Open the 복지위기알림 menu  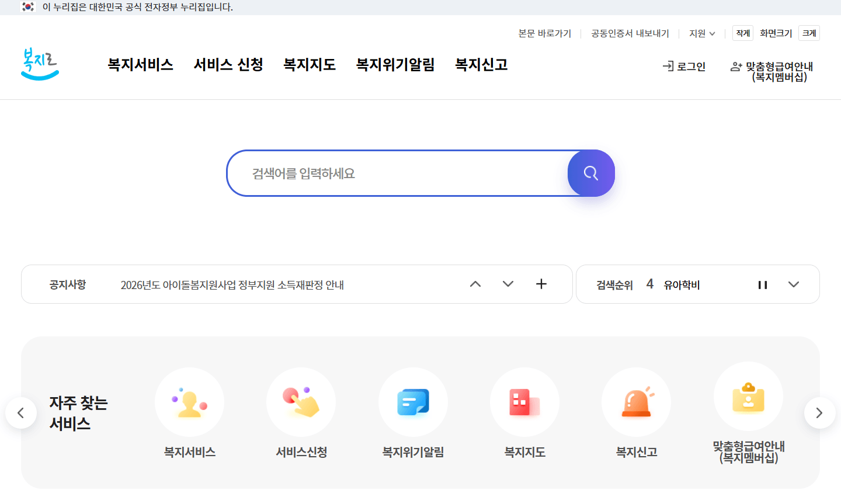pos(395,65)
